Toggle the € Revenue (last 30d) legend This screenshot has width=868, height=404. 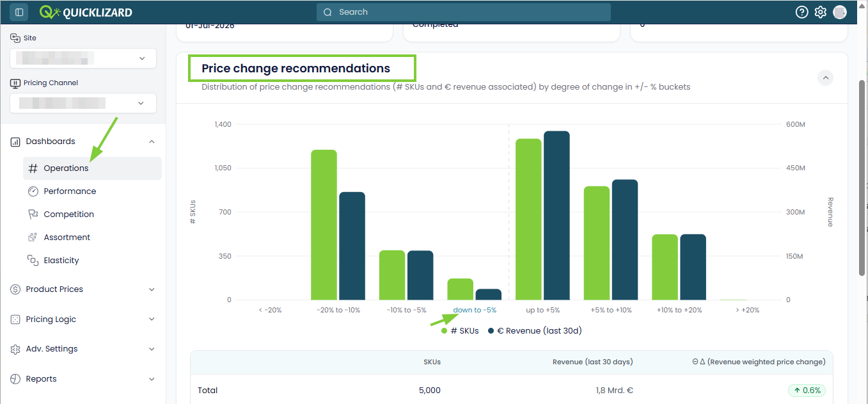coord(535,331)
